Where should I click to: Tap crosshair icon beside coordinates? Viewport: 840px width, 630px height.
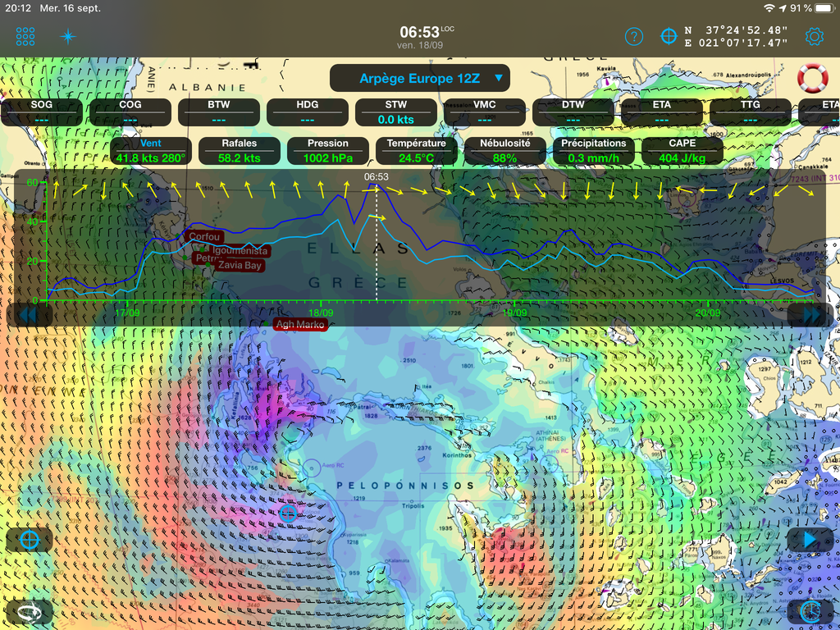669,36
